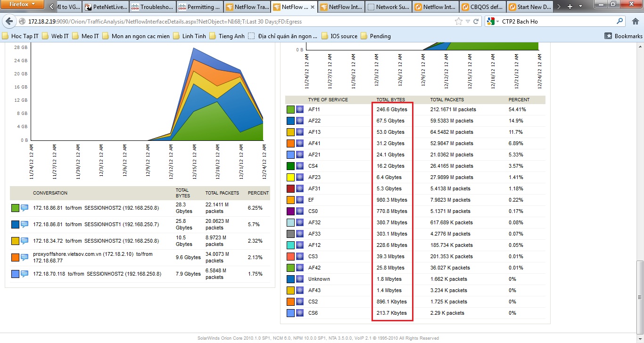Reload the current page

(x=476, y=21)
